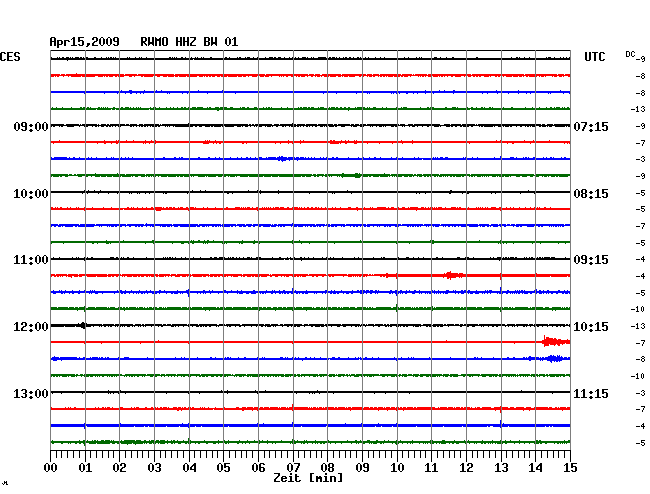The width and height of the screenshot is (650, 494).
Task: Click the "10:15" UTC time label
Action: [x=591, y=327]
